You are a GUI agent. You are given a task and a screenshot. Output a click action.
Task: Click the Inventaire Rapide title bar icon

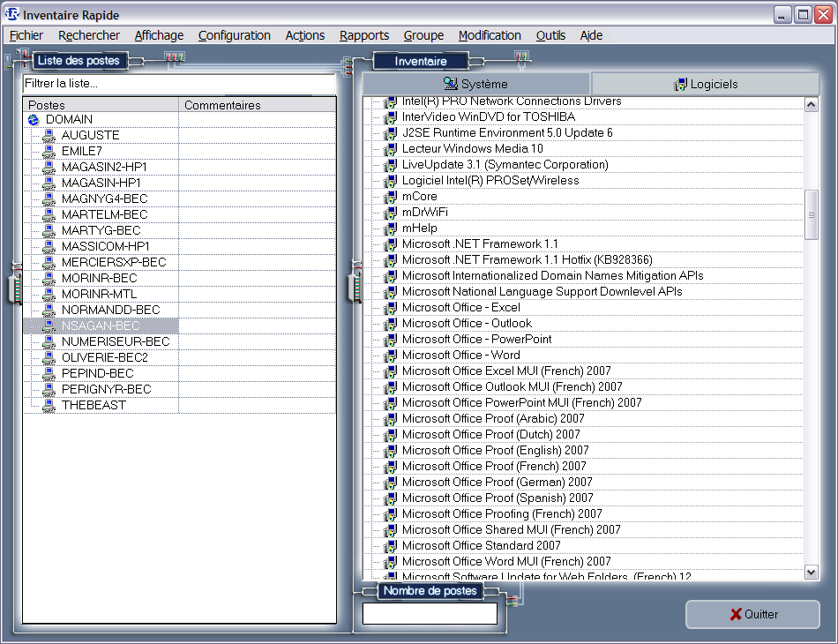coord(11,14)
